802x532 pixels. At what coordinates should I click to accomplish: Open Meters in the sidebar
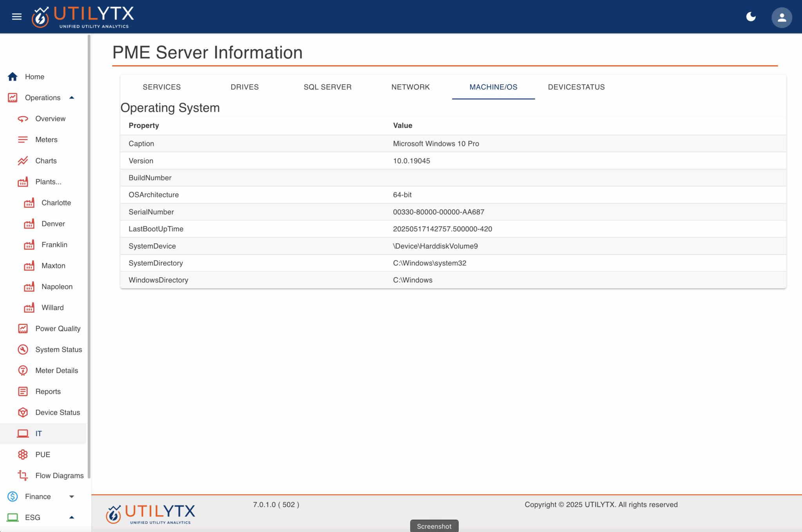tap(46, 140)
